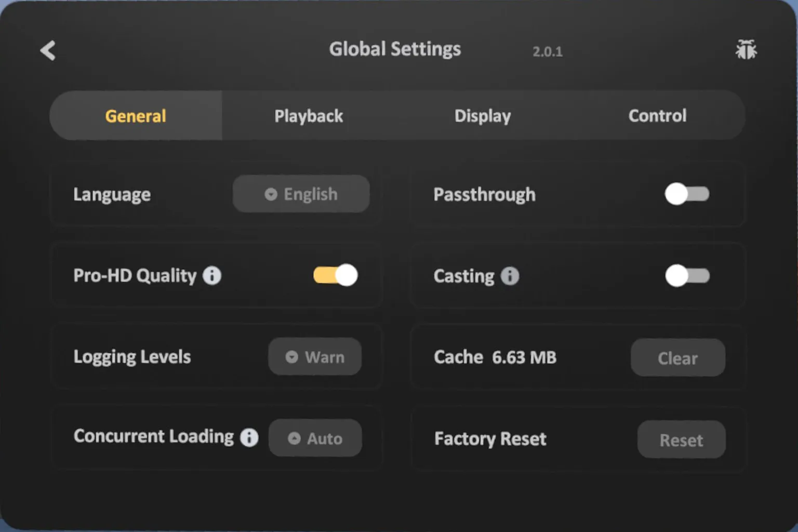
Task: Click the Passthrough label
Action: 485,194
